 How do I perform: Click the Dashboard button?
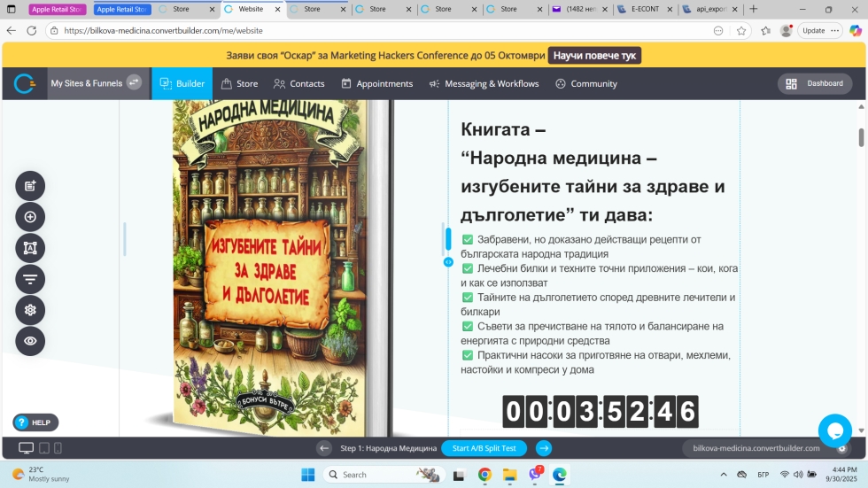tap(815, 83)
